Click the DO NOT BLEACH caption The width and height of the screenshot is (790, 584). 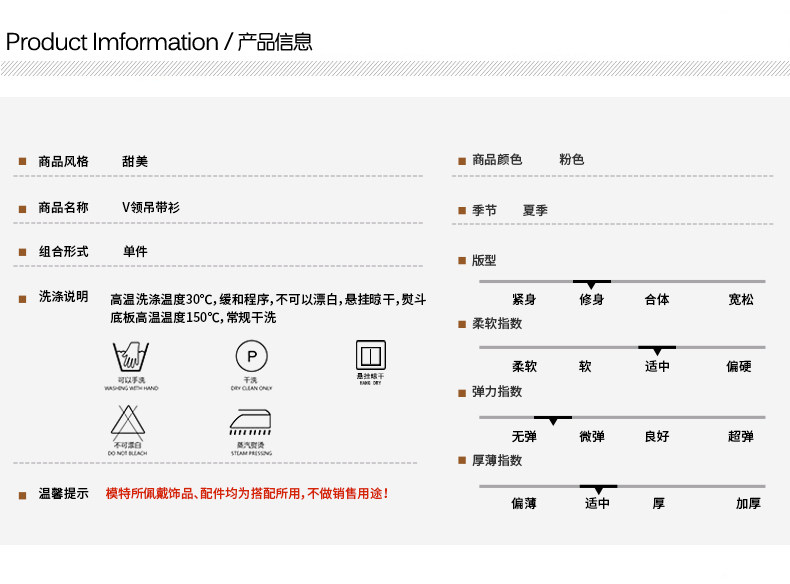click(127, 453)
